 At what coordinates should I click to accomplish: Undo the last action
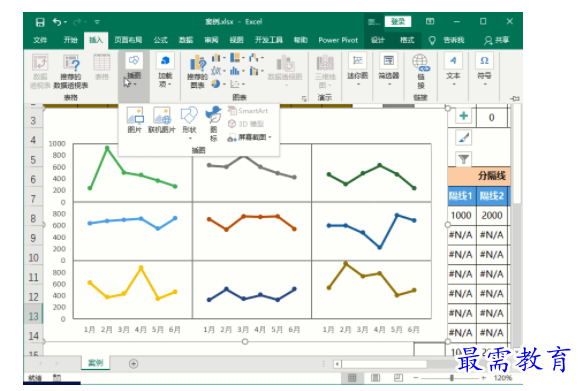tap(57, 22)
